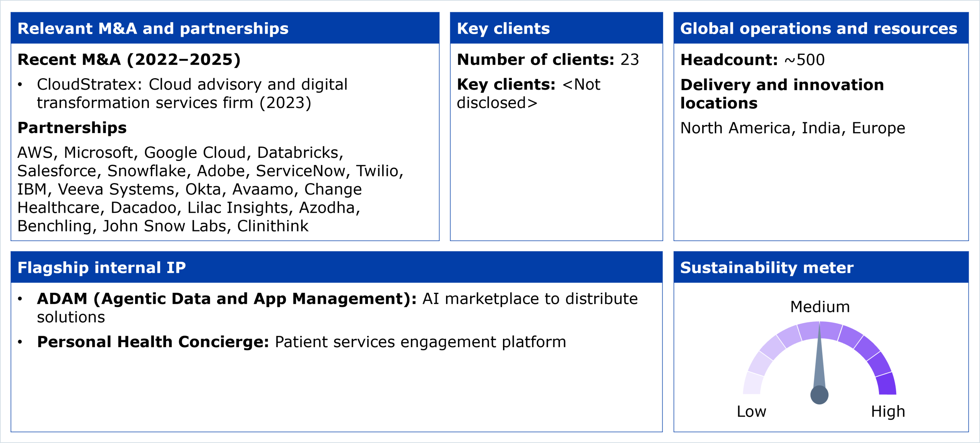Select the lightest gauge segment near Low

(x=753, y=384)
